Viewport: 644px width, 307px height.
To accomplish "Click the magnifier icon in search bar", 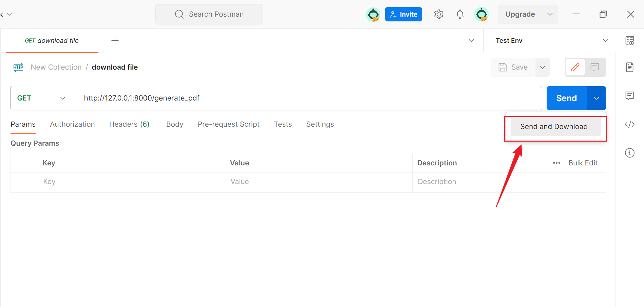I will coord(179,14).
